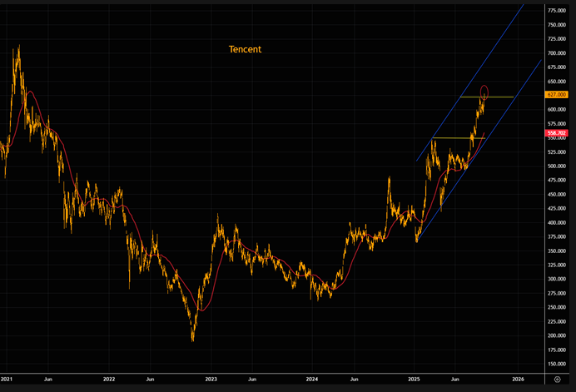Click the red 558.702 moving average price tag
The height and width of the screenshot is (392, 576).
pyautogui.click(x=557, y=133)
